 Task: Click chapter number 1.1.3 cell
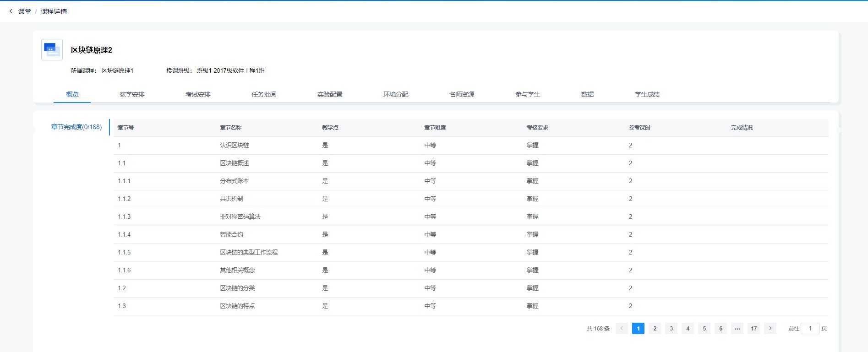click(x=124, y=217)
